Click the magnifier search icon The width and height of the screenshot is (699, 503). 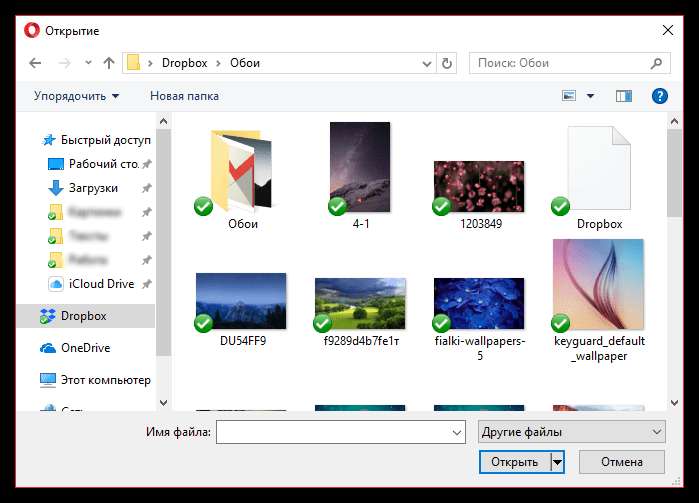click(x=656, y=63)
